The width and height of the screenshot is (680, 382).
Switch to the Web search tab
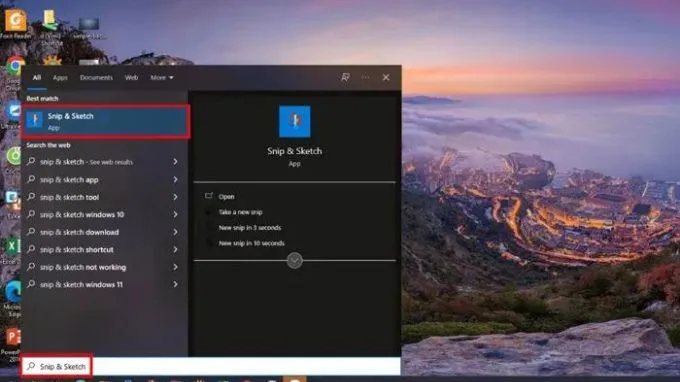[x=131, y=78]
